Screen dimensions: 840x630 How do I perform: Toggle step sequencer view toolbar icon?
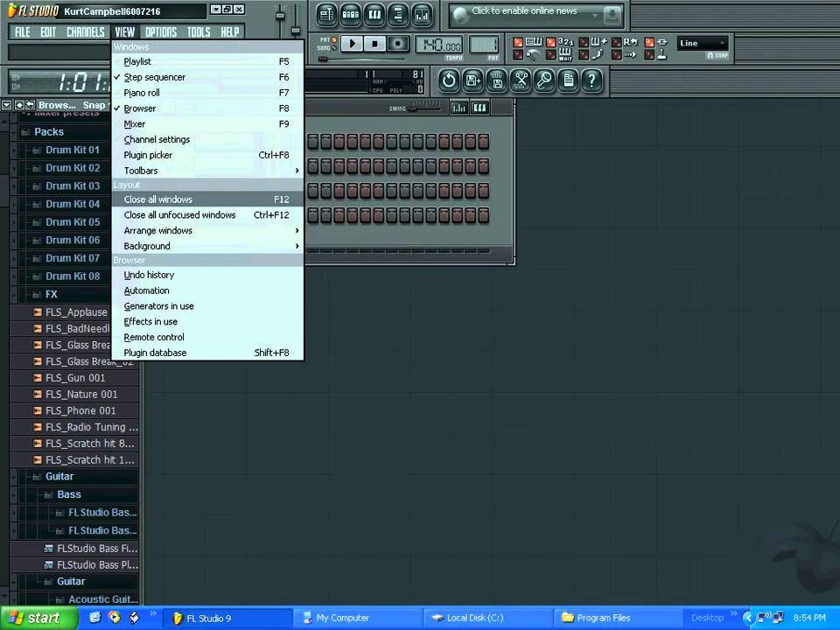click(x=350, y=15)
